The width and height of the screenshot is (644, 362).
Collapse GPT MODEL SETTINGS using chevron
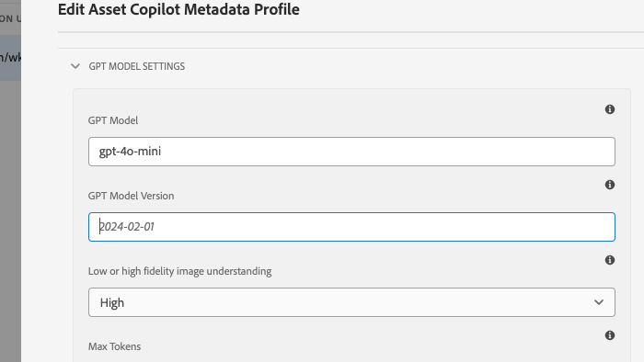[75, 66]
